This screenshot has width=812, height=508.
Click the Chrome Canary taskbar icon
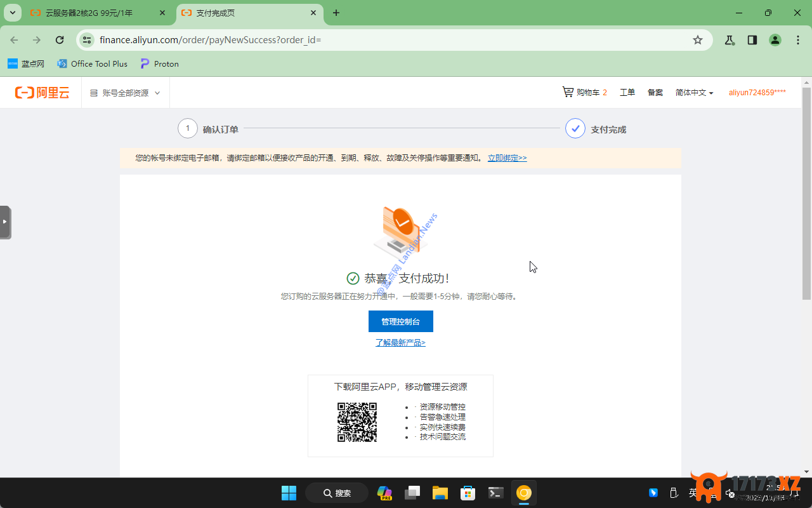click(x=524, y=493)
